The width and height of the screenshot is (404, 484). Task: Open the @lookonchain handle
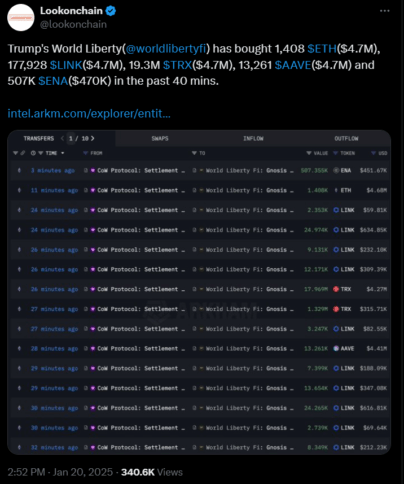(73, 24)
